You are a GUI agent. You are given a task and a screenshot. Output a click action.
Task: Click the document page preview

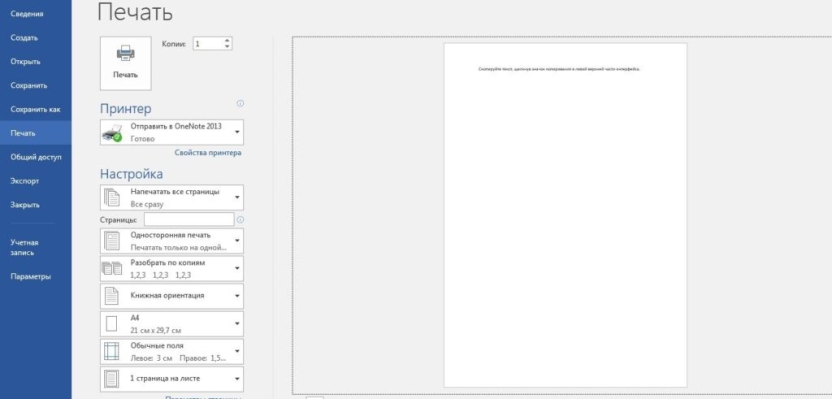coord(566,215)
